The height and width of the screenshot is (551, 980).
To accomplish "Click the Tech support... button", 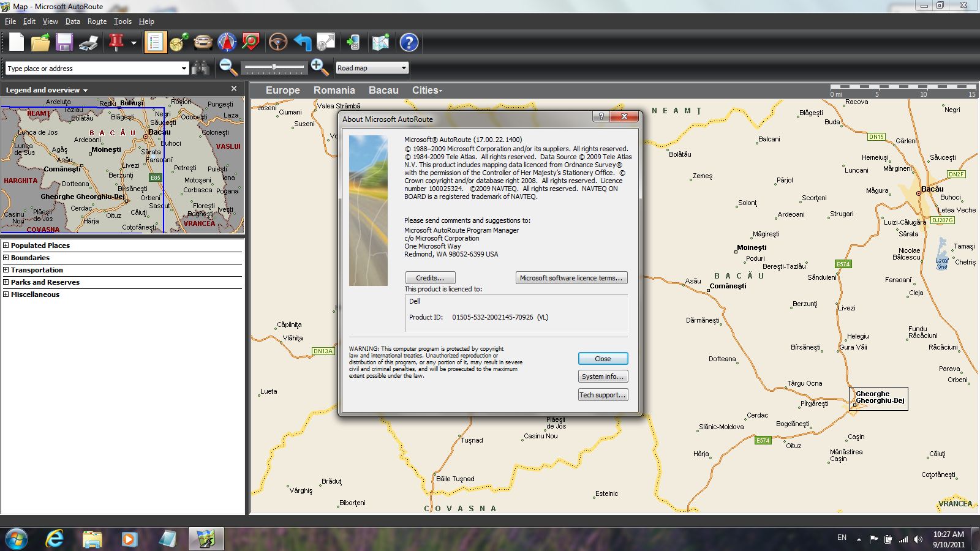I will coord(603,395).
